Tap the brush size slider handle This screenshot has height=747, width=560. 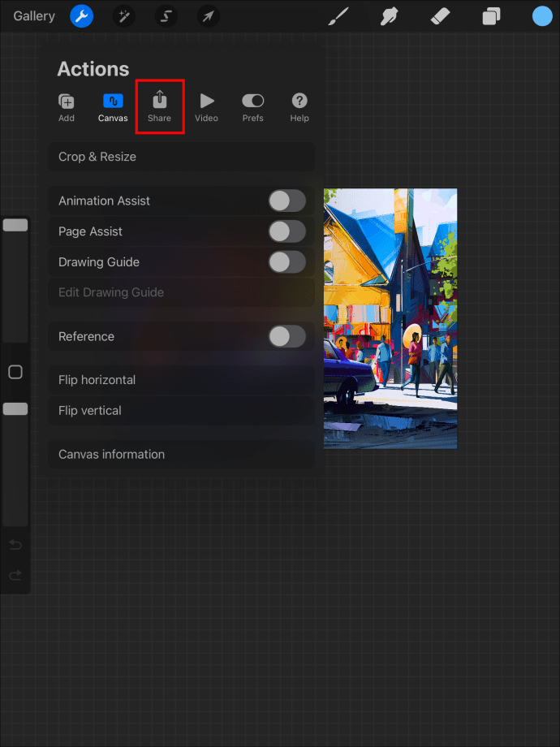pos(15,225)
